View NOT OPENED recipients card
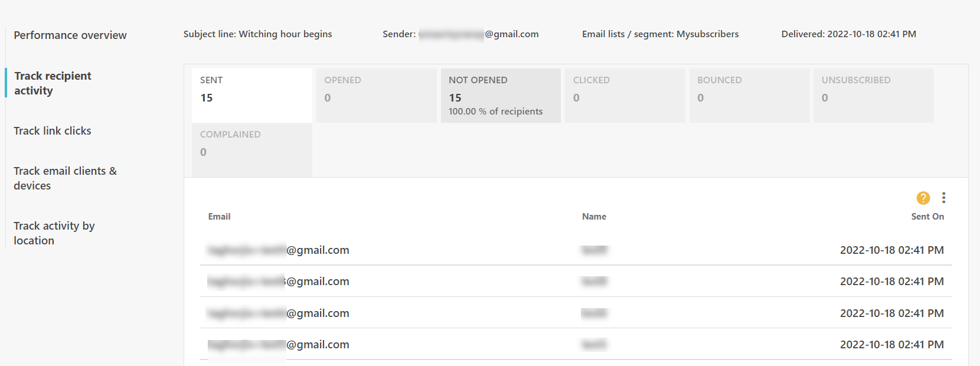 (501, 94)
